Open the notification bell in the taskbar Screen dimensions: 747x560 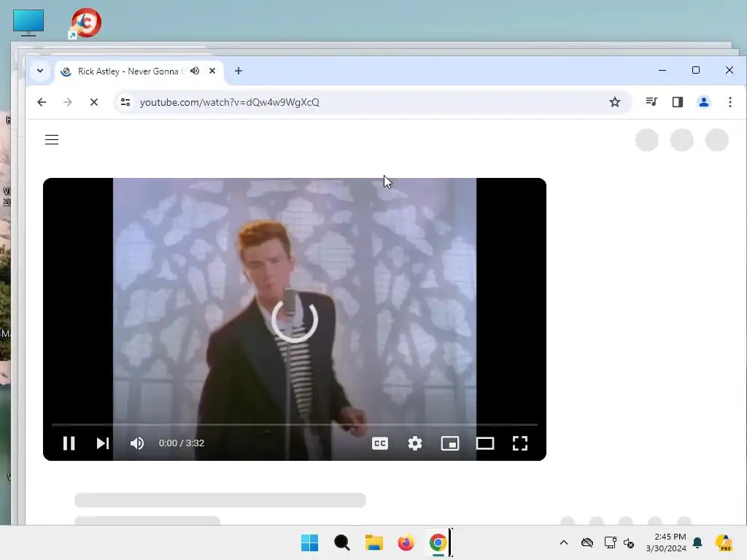click(697, 542)
